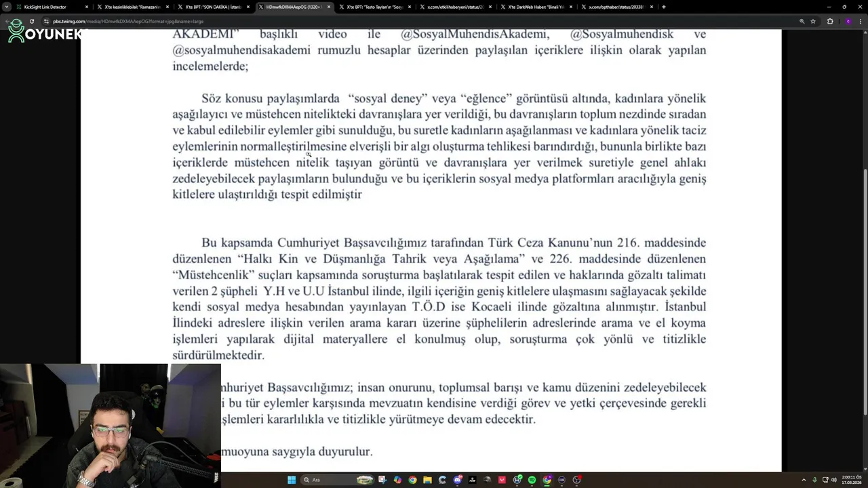Open the zoom magnifier icon in address bar
This screenshot has height=488, width=868.
tap(802, 21)
